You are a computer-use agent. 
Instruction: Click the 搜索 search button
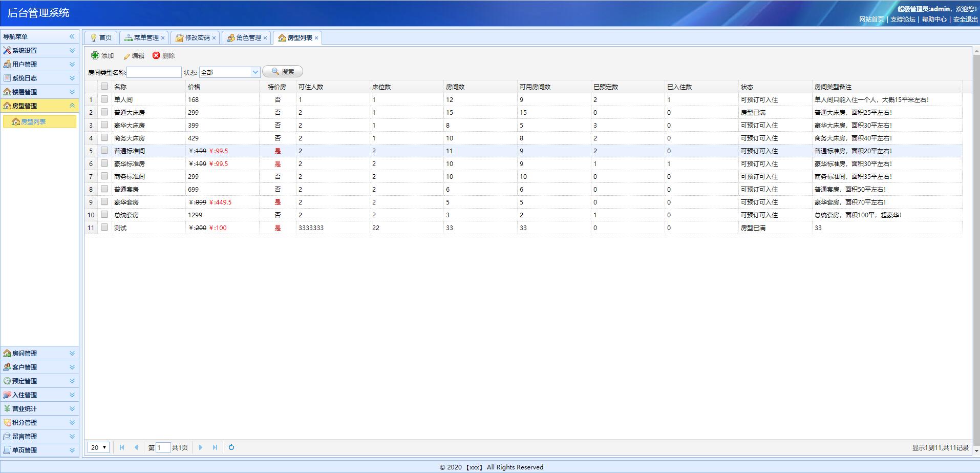(x=283, y=72)
